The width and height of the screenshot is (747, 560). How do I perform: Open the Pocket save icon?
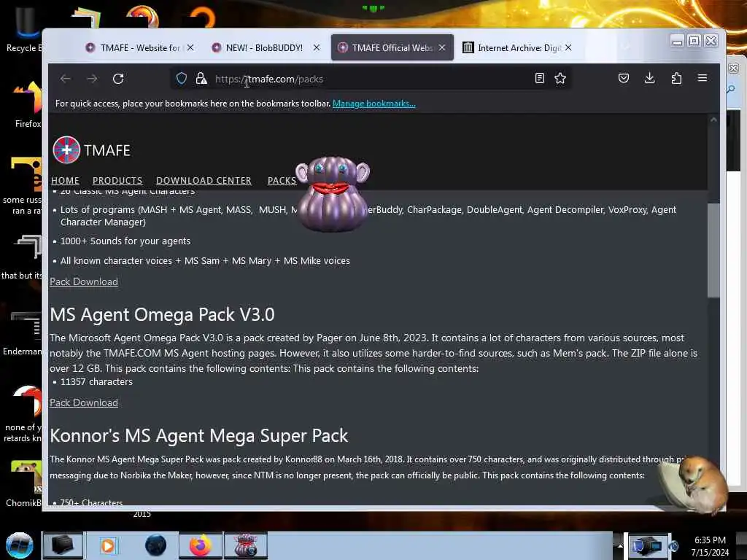pyautogui.click(x=624, y=78)
